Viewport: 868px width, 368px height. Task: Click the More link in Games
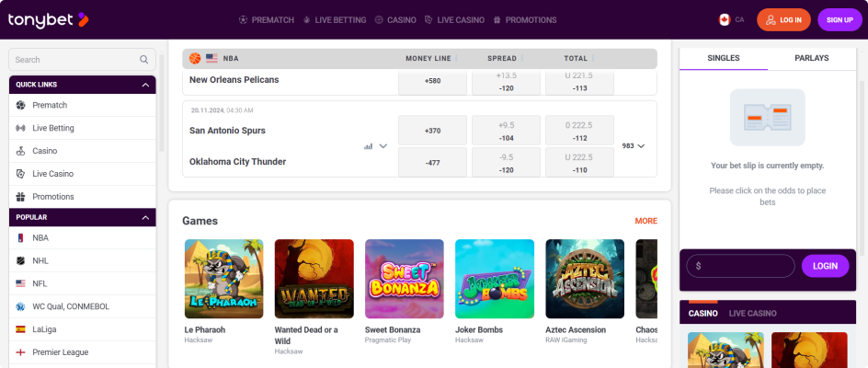point(645,221)
